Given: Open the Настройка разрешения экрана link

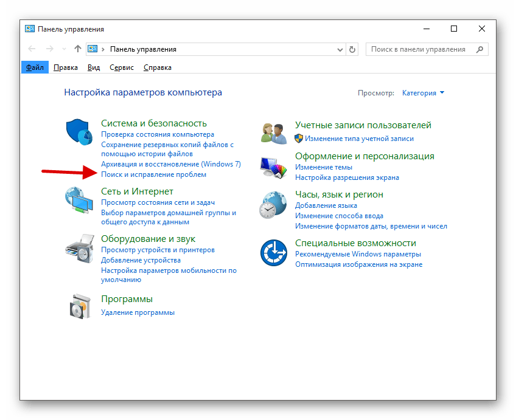Looking at the screenshot, I should (x=347, y=177).
